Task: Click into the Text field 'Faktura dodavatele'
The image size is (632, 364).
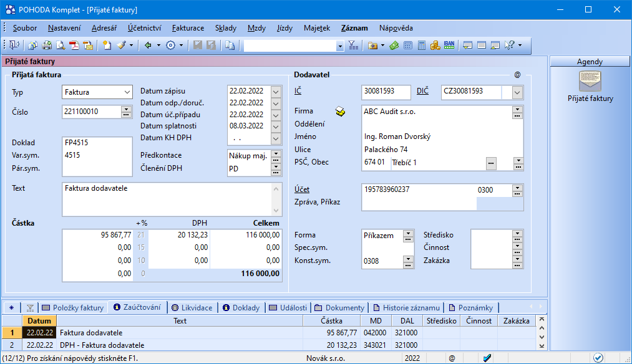Action: pyautogui.click(x=167, y=199)
